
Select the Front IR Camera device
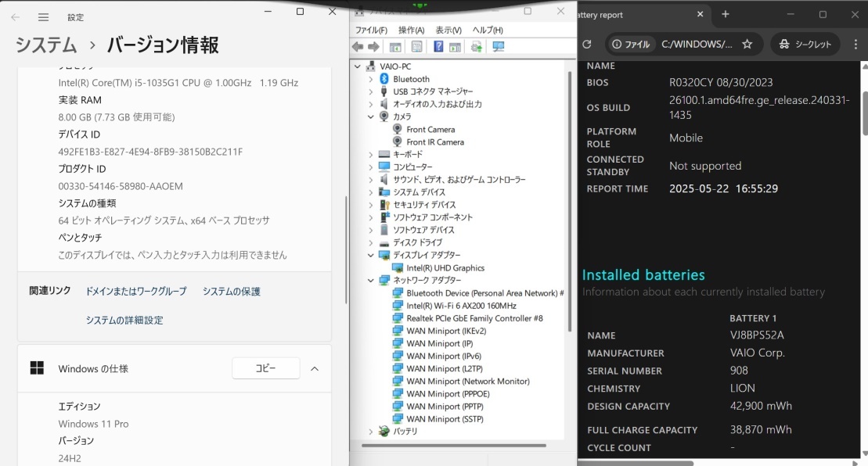(x=435, y=142)
